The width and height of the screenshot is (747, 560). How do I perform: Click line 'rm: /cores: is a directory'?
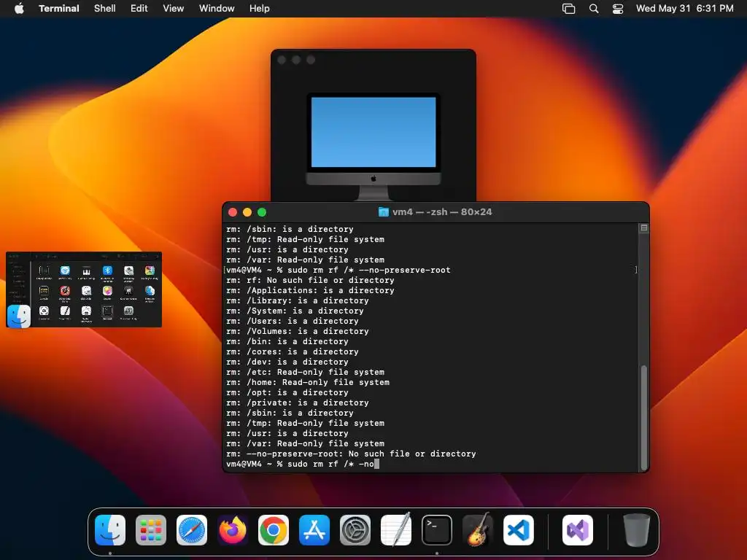click(292, 352)
